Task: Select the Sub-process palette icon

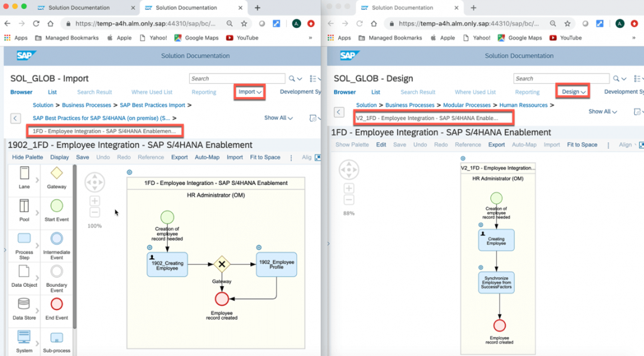Action: coord(57,338)
